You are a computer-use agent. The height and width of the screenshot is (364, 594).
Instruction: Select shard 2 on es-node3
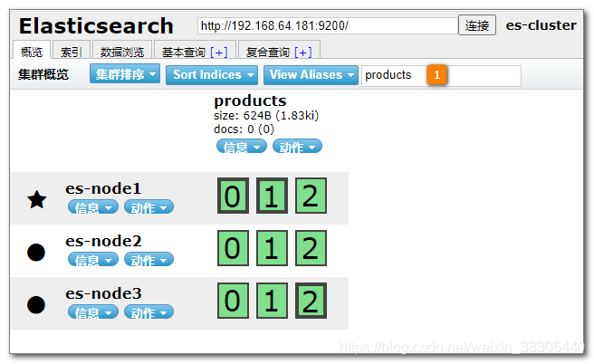[x=311, y=301]
